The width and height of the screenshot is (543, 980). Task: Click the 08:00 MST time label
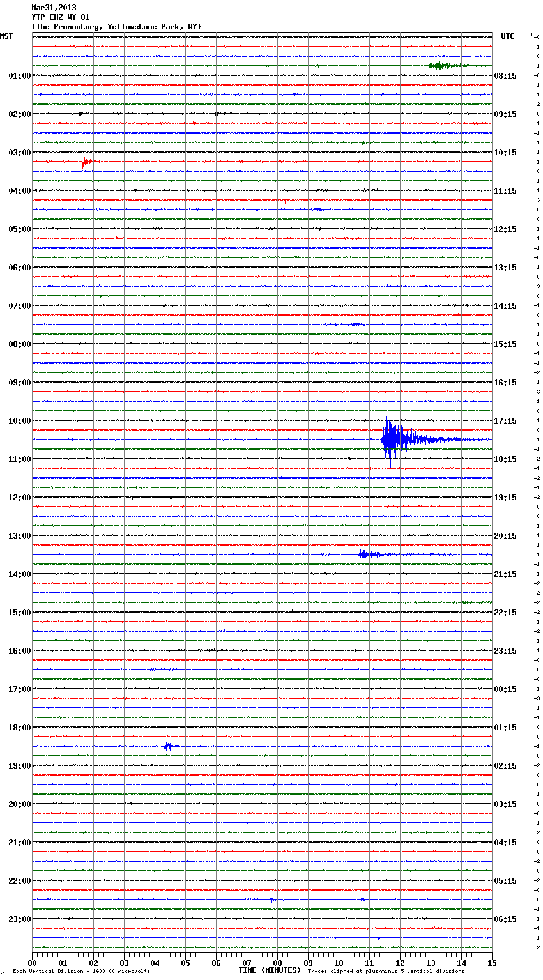tap(19, 344)
